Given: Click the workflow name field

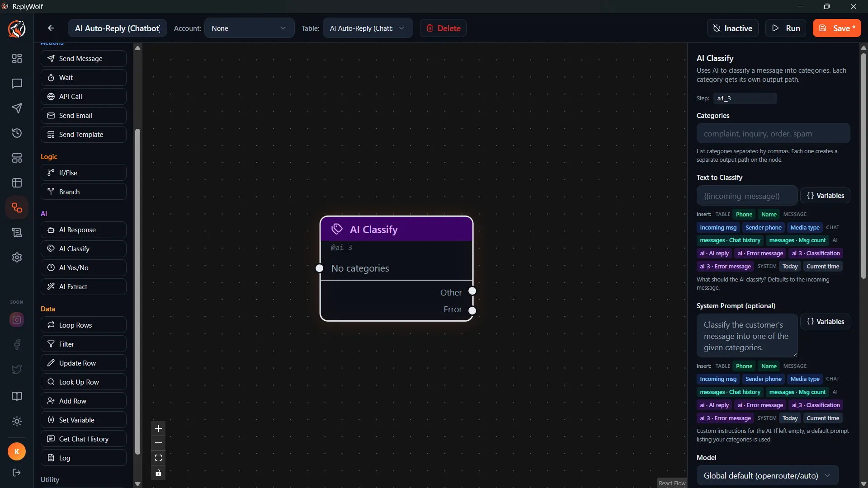Looking at the screenshot, I should (x=118, y=28).
